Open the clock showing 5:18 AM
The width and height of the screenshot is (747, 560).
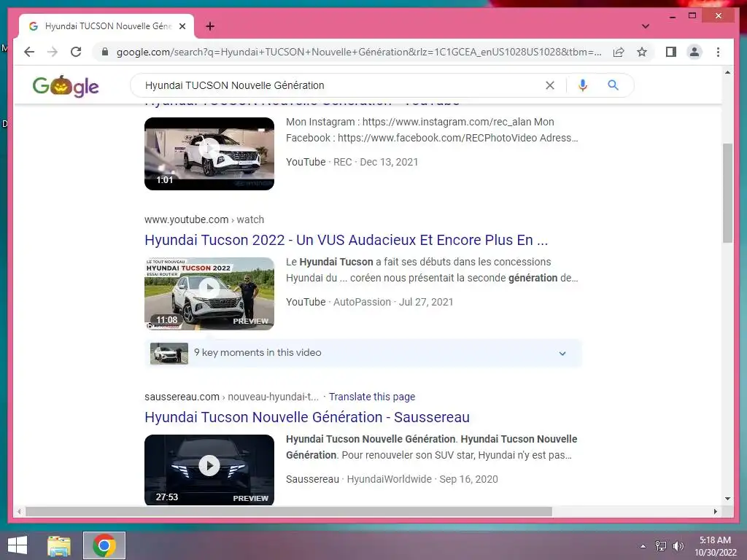(715, 546)
